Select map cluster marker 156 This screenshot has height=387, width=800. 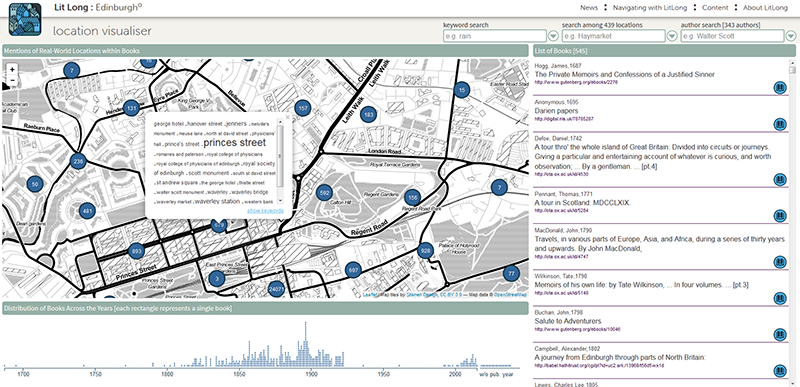coord(413,197)
